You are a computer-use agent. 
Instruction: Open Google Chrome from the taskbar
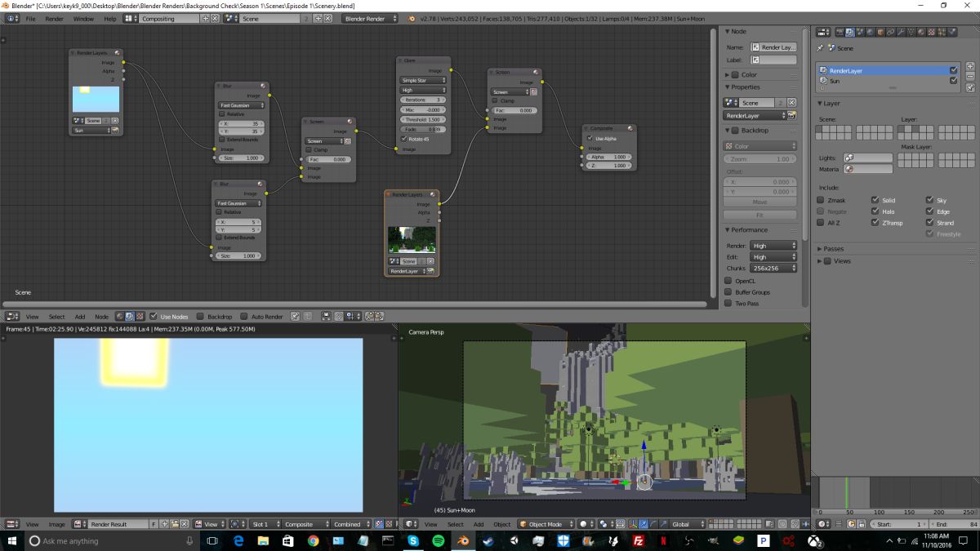click(313, 540)
